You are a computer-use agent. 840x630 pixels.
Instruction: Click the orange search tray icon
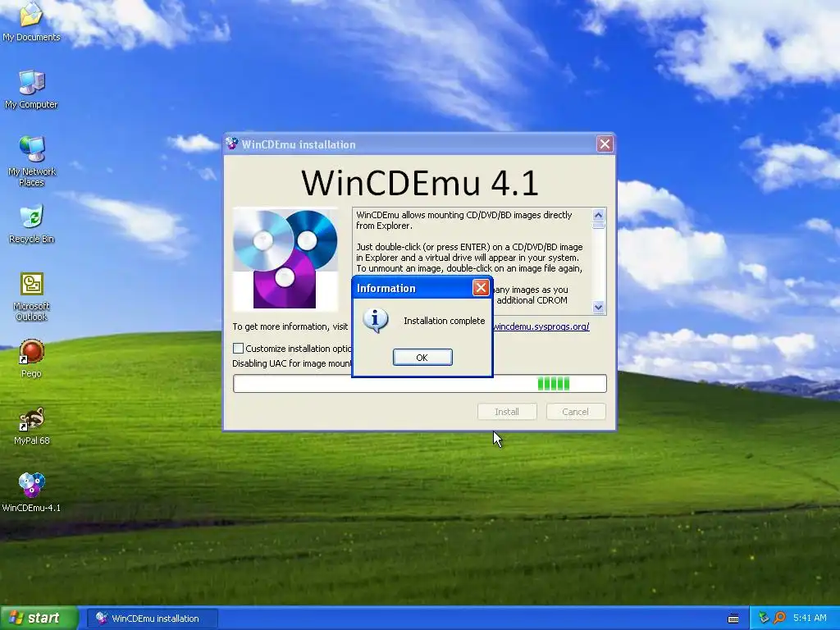(x=779, y=618)
